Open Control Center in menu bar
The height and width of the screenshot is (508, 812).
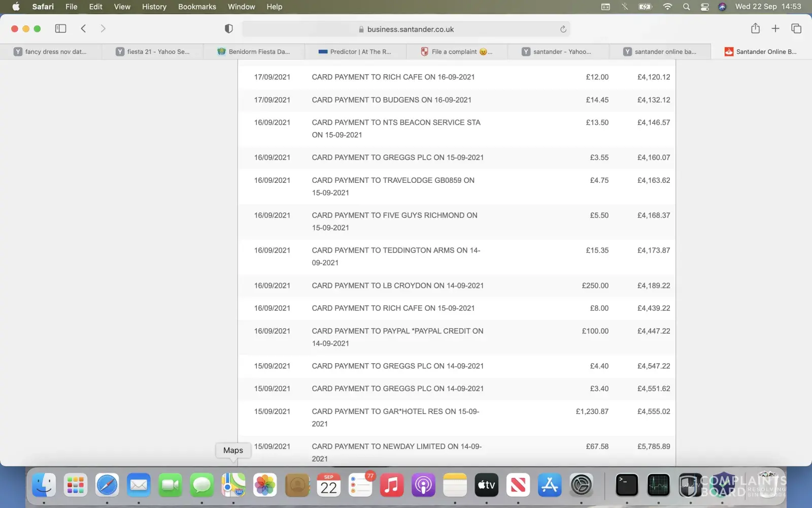704,7
